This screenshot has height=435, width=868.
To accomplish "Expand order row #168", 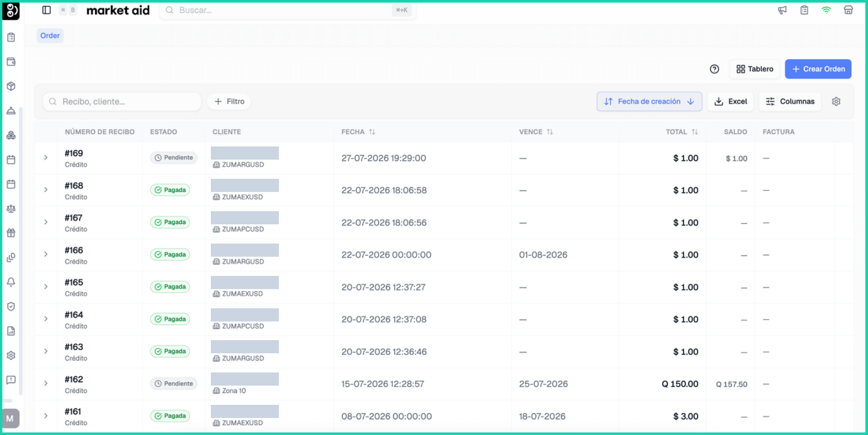I will [46, 190].
